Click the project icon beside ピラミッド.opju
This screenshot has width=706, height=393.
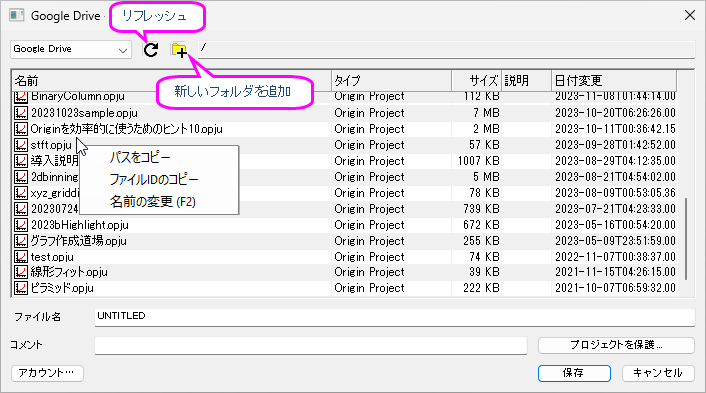(x=21, y=288)
